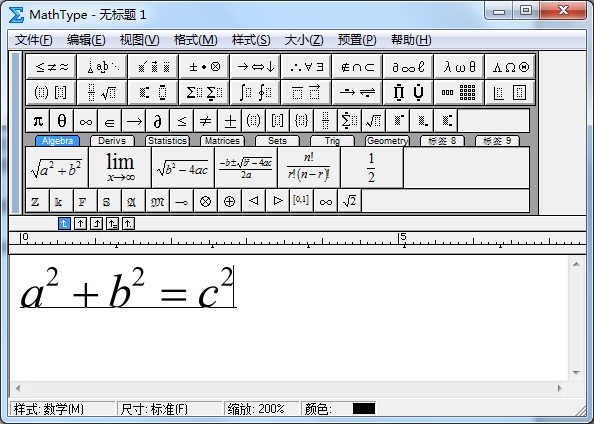Open the miscellaneous symbols palette (∂∞ℓ)
The height and width of the screenshot is (424, 594).
click(408, 67)
